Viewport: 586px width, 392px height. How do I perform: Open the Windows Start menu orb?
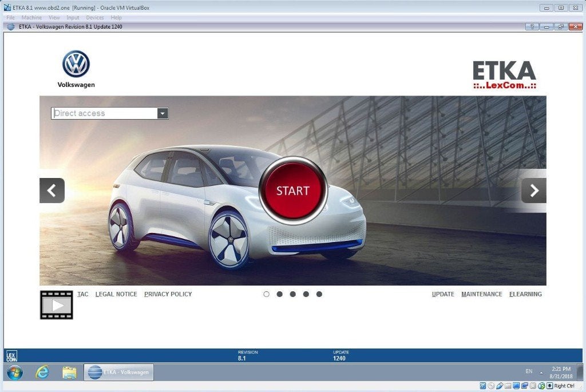(x=14, y=372)
